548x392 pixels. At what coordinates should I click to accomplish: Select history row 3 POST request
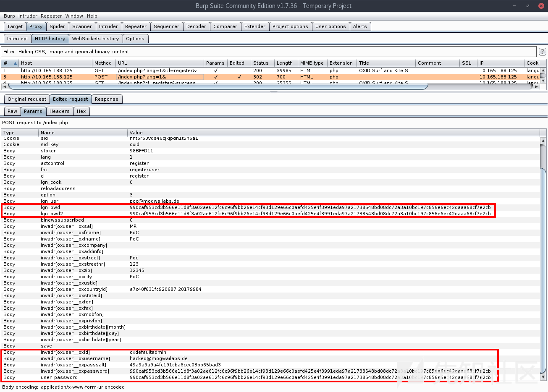[270, 77]
